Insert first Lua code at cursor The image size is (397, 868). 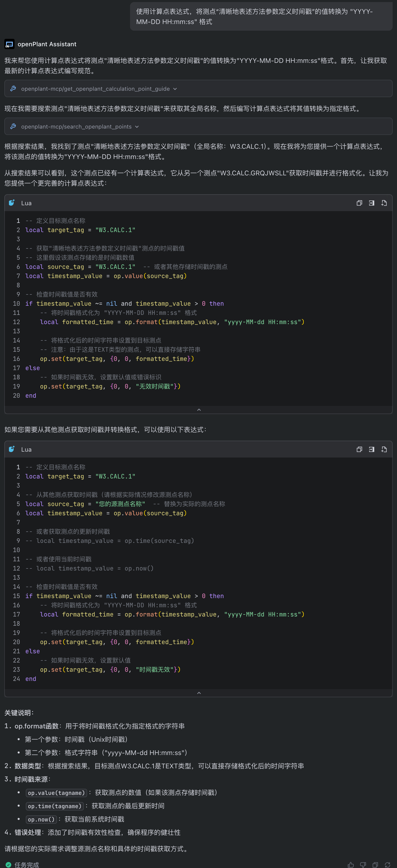pos(371,203)
